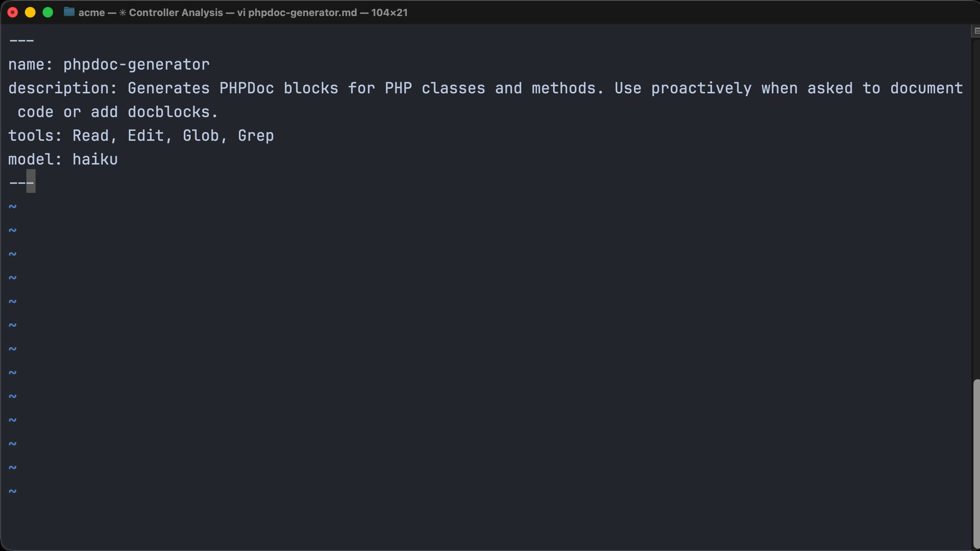The height and width of the screenshot is (551, 980).
Task: Click 'Grep' at the end of tools line
Action: [256, 136]
